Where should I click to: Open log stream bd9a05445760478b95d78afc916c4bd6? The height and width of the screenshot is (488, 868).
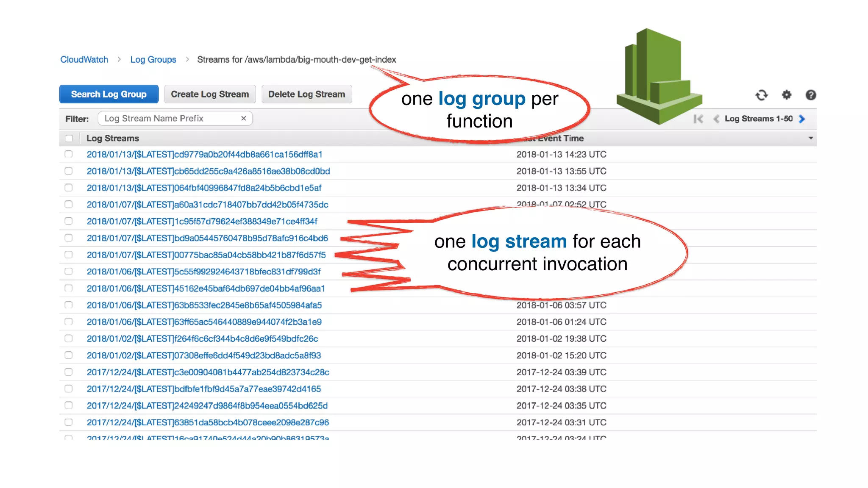click(x=208, y=238)
